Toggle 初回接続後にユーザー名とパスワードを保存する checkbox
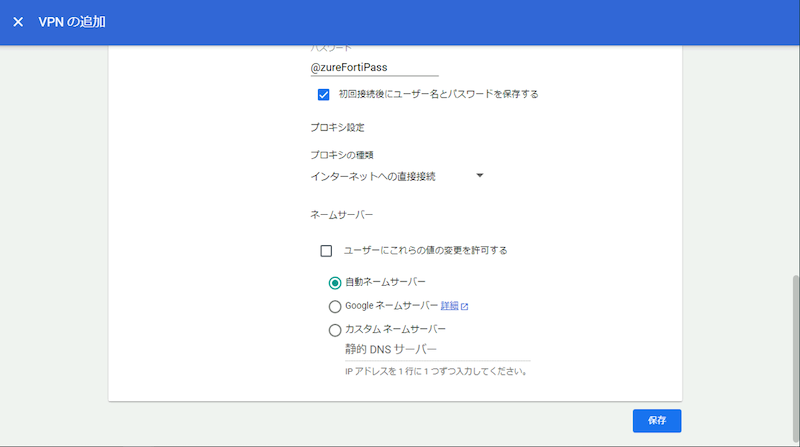Screen dimensions: 800x447 coord(323,94)
